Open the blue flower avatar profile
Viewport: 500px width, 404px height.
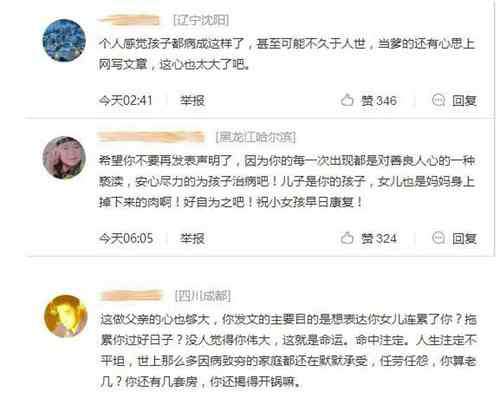point(64,40)
